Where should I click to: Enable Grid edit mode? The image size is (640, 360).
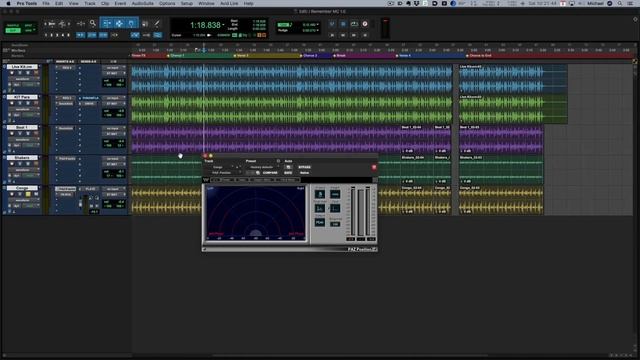[29, 31]
